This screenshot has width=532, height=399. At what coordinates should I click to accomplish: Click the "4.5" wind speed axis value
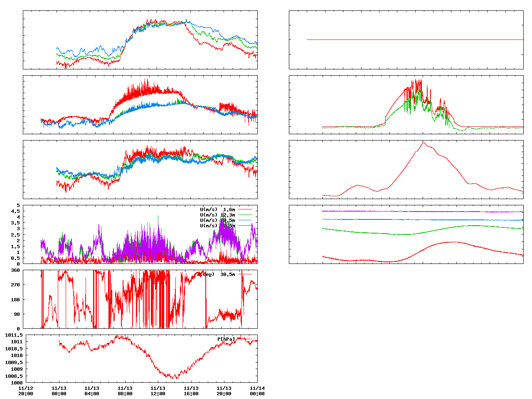tap(15, 211)
